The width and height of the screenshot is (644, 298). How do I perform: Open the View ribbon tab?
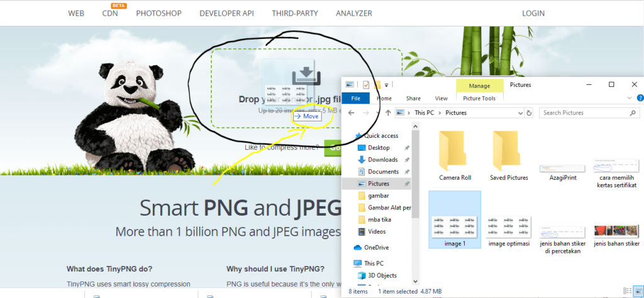[x=441, y=98]
